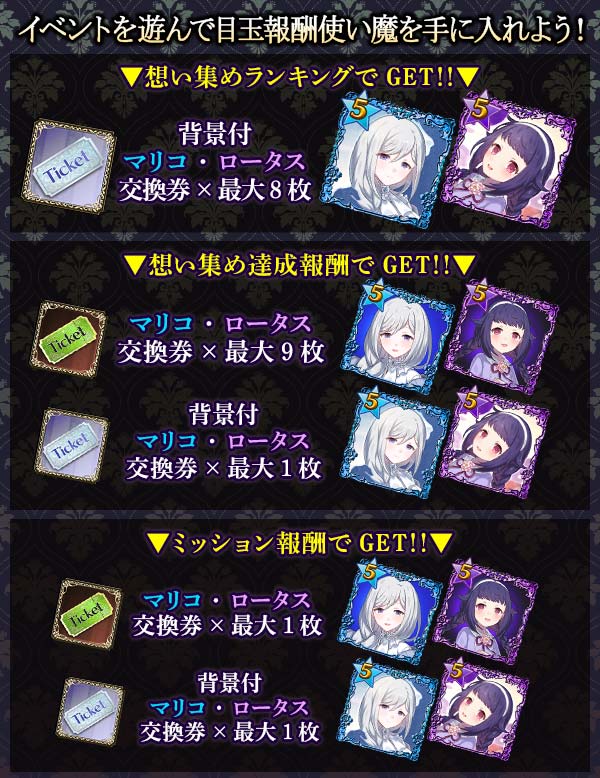Screen dimensions: 600x778
Task: Select Mariko portrait beside 最大9枚 ticket
Action: pyautogui.click(x=400, y=334)
